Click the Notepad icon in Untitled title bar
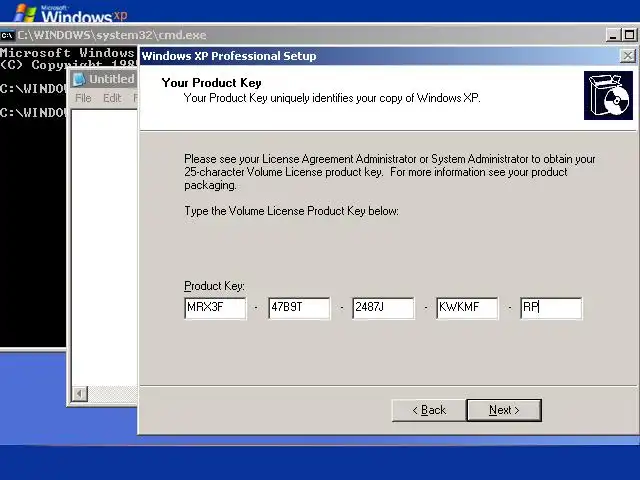The width and height of the screenshot is (640, 480). (79, 79)
